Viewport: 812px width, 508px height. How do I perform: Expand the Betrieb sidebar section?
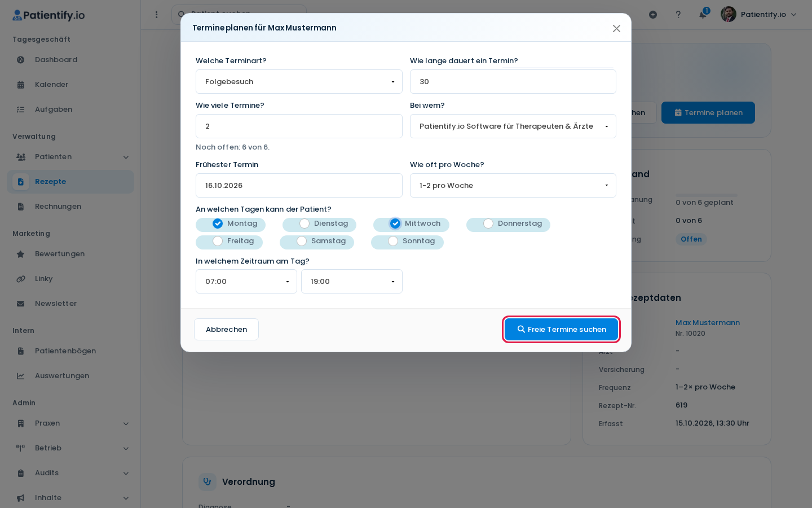[x=70, y=448]
